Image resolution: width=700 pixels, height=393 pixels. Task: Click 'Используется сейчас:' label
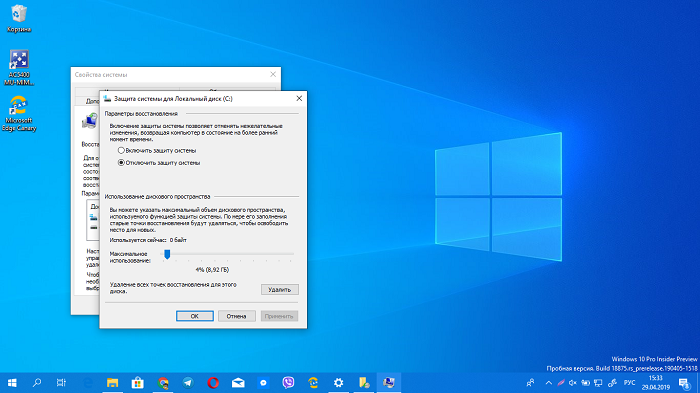[138, 240]
